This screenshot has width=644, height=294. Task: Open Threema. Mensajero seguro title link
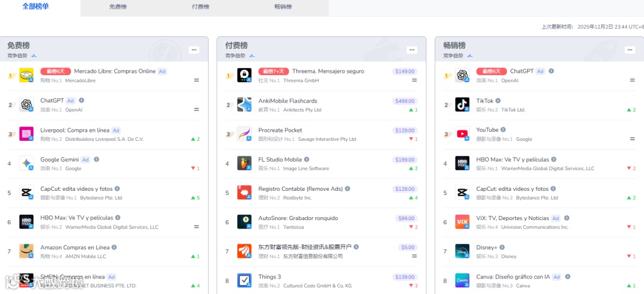[328, 72]
